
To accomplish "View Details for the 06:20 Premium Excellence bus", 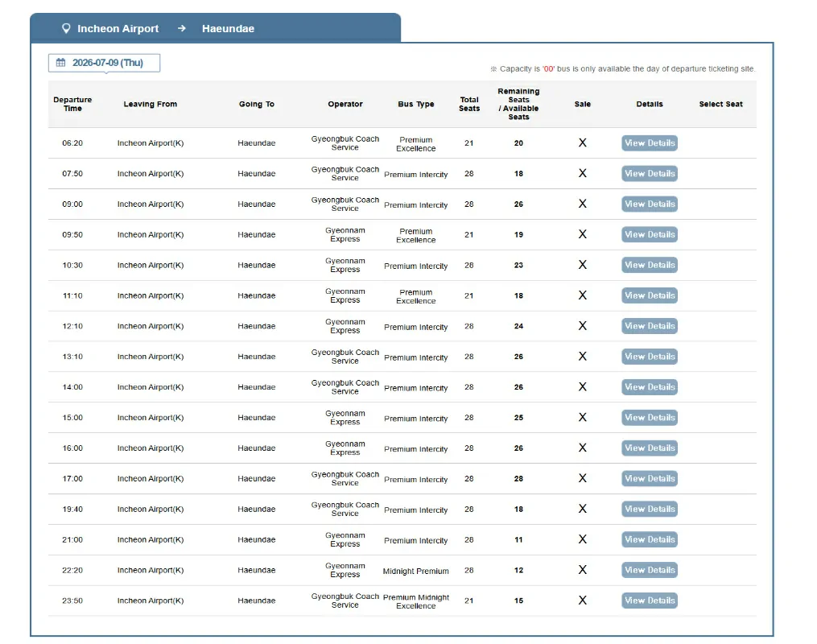I will [650, 142].
